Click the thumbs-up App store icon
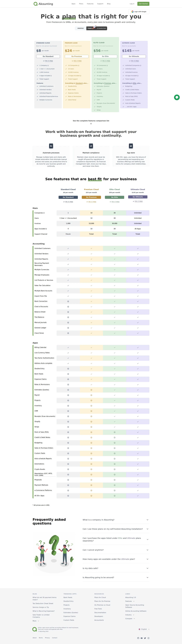182x644 pixels. pyautogui.click(x=131, y=146)
